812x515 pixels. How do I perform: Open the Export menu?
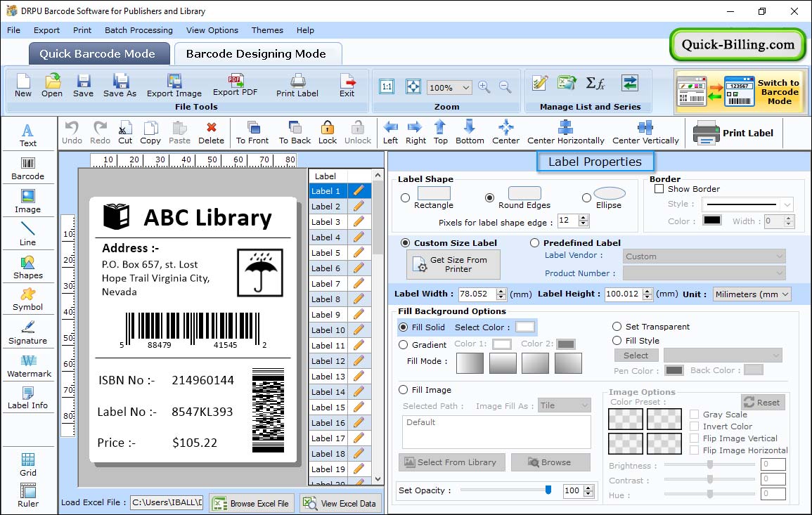[x=46, y=30]
